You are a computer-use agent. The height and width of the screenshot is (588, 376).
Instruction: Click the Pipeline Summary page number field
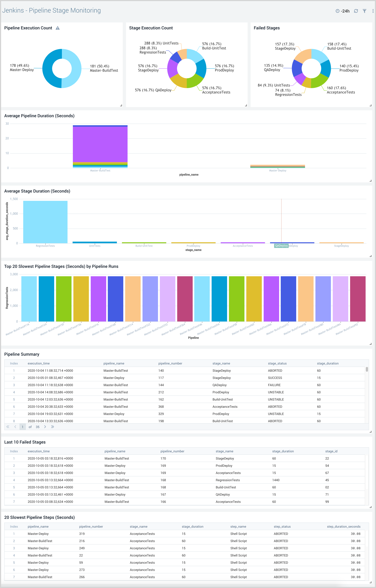22,427
